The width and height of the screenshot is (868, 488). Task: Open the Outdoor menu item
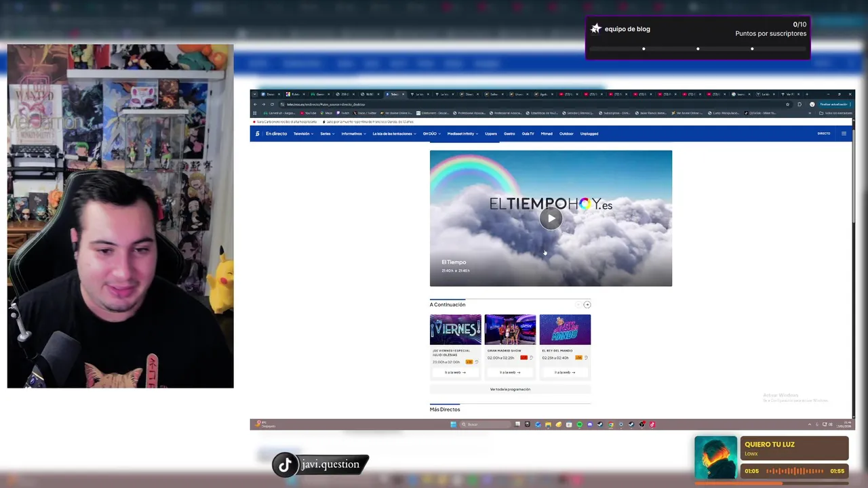click(566, 134)
